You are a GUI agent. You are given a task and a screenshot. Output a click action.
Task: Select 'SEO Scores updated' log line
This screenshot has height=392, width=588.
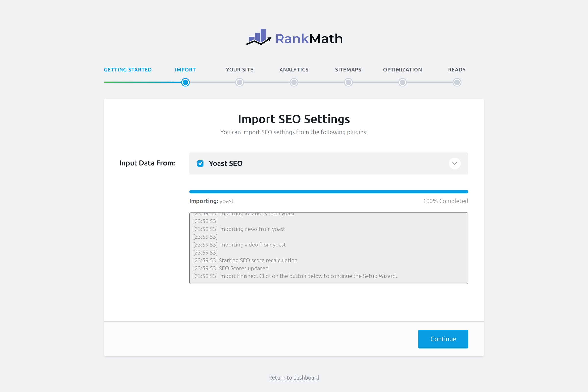[x=231, y=268]
